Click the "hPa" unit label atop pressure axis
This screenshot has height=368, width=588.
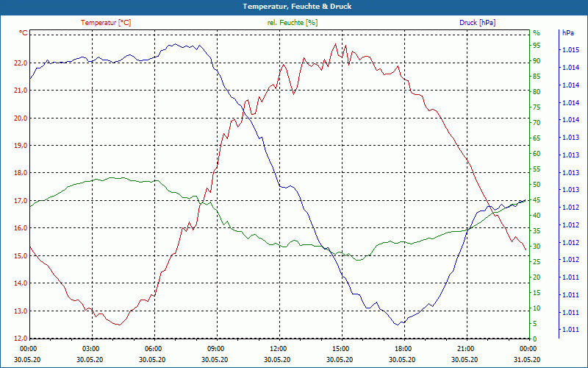click(x=567, y=33)
